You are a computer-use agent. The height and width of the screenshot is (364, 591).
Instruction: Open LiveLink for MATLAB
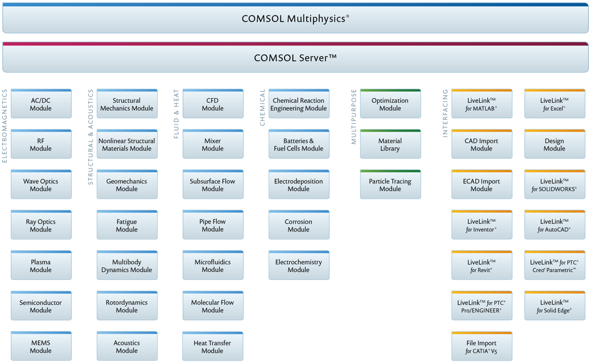tap(481, 103)
